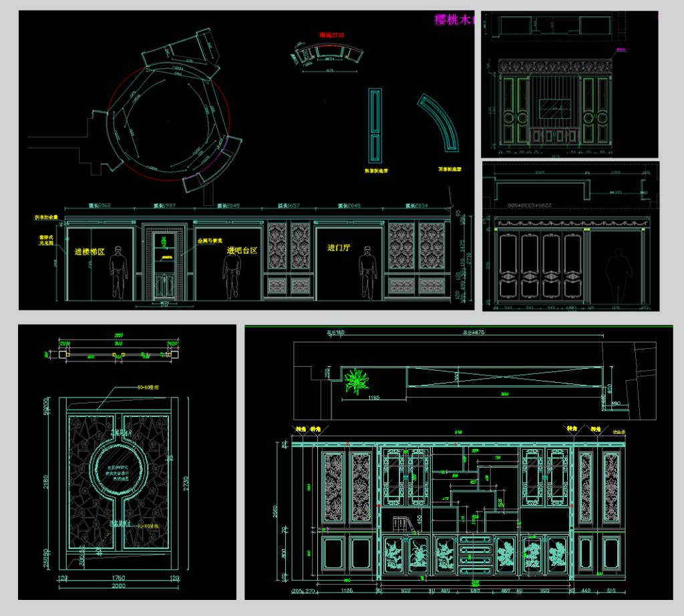684x616 pixels.
Task: Open the four-door wardrobe elevation sheet
Action: 570,236
